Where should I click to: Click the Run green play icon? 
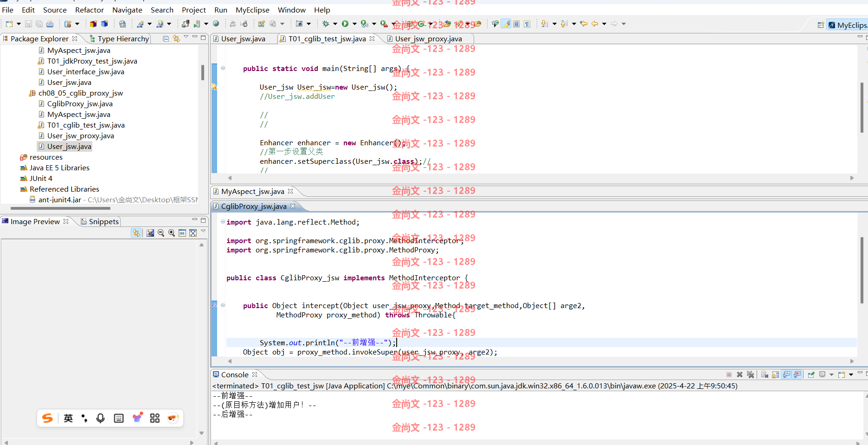345,24
